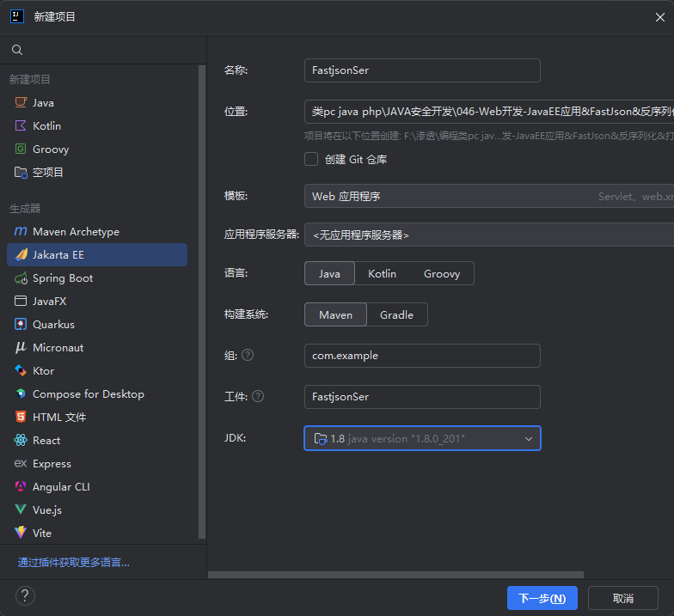The width and height of the screenshot is (674, 616).
Task: Select the Groovy project icon
Action: click(21, 149)
